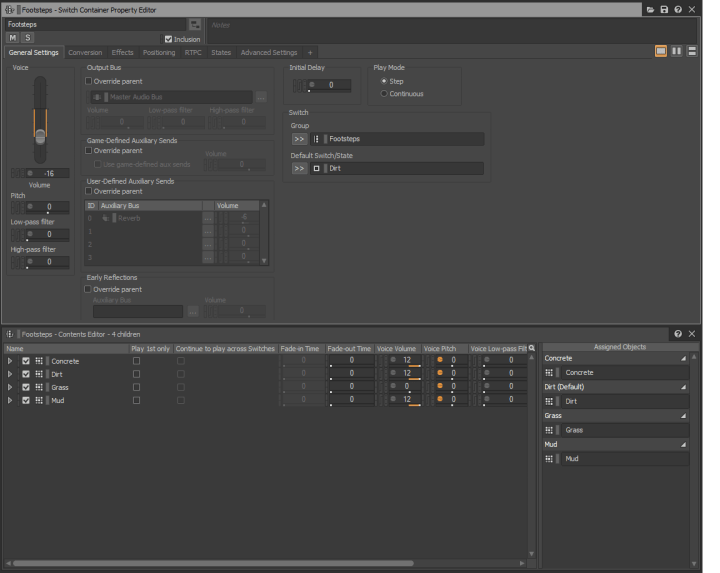720x573 pixels.
Task: Click the Solo (S) button
Action: (28, 38)
